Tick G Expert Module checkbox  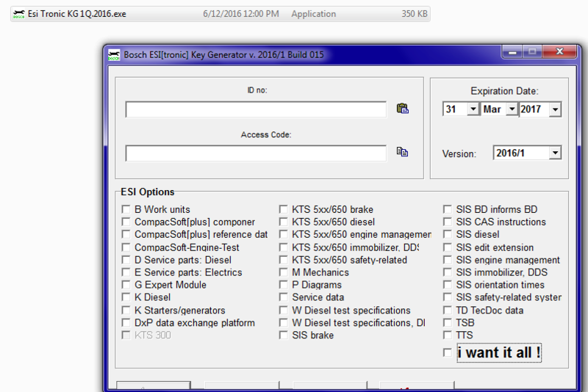(x=126, y=285)
